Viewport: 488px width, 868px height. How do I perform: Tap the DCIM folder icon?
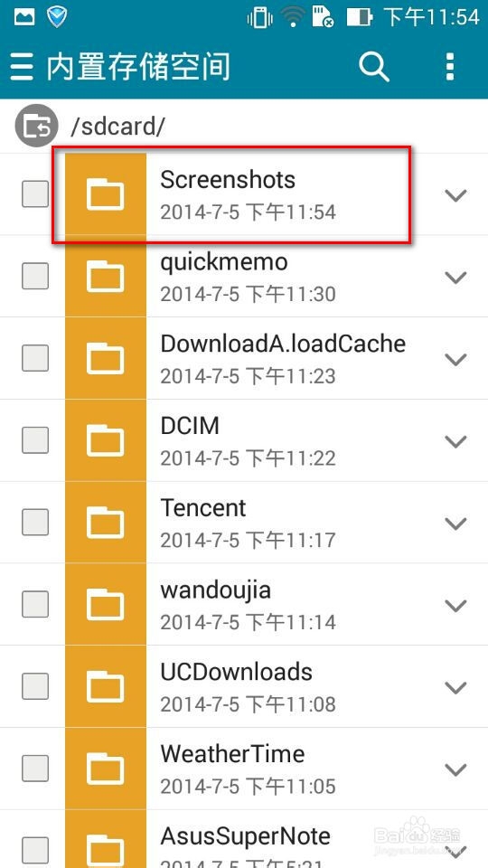point(105,440)
